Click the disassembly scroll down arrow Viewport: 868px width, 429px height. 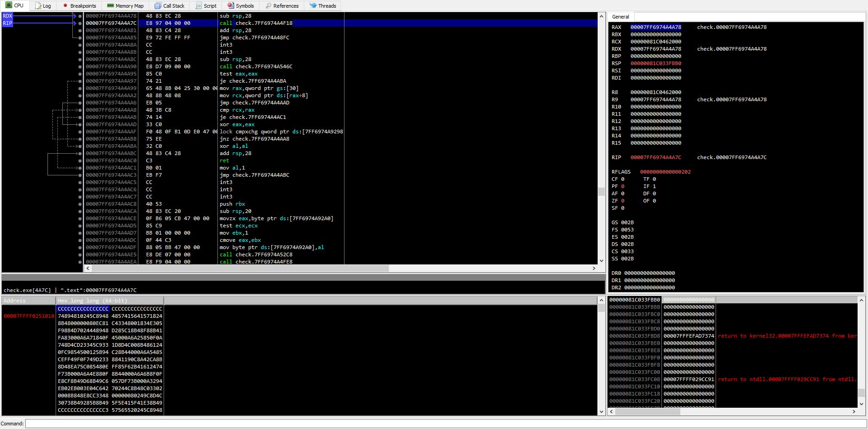click(x=601, y=260)
